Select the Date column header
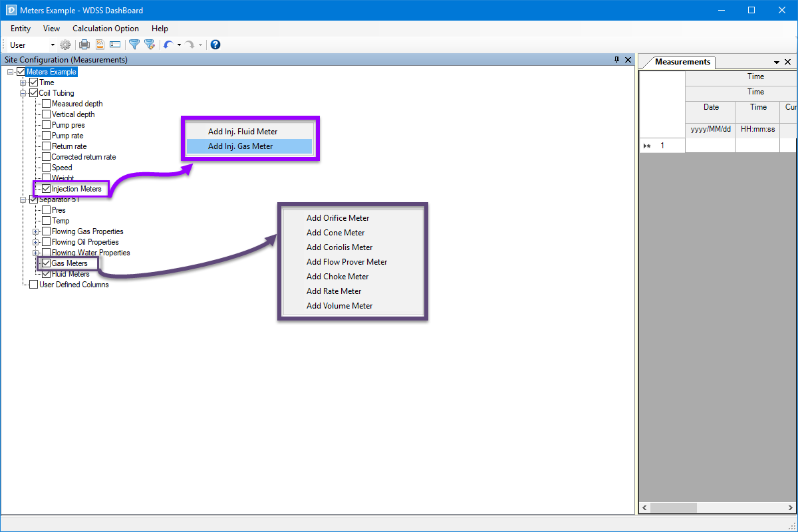The image size is (798, 532). coord(710,111)
